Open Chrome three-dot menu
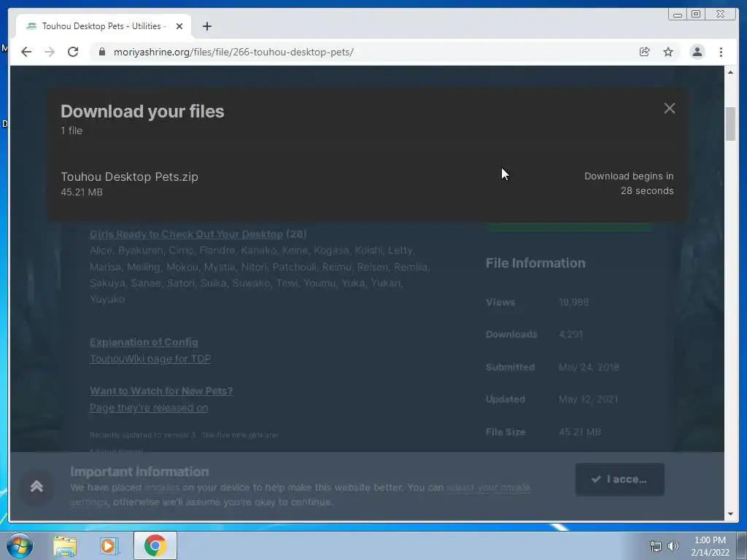 coord(721,52)
